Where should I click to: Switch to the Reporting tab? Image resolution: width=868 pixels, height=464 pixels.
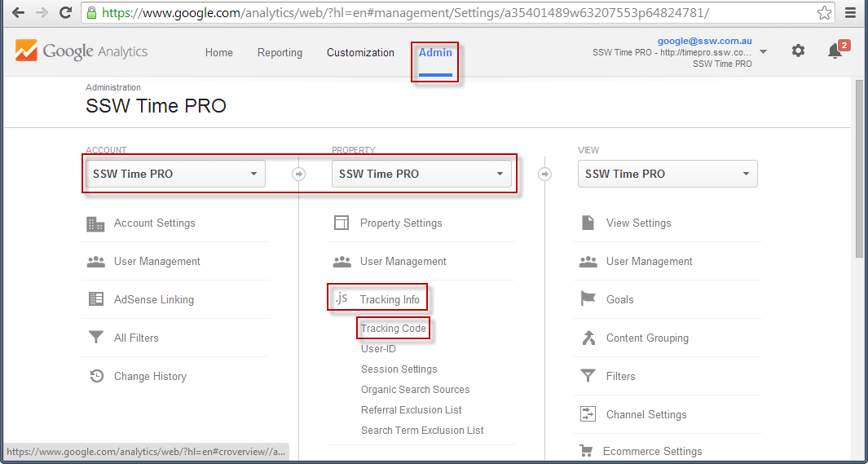coord(280,52)
